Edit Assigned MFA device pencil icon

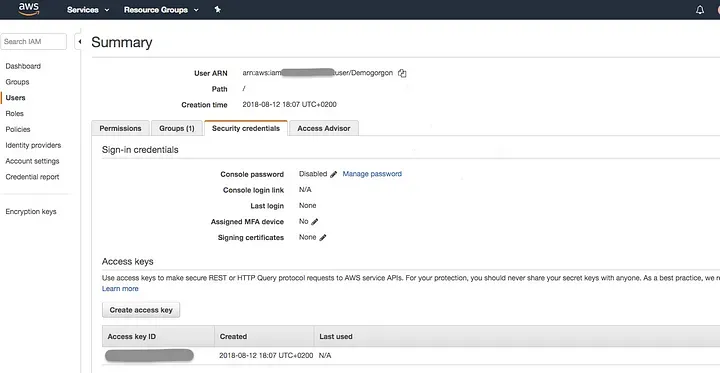315,222
